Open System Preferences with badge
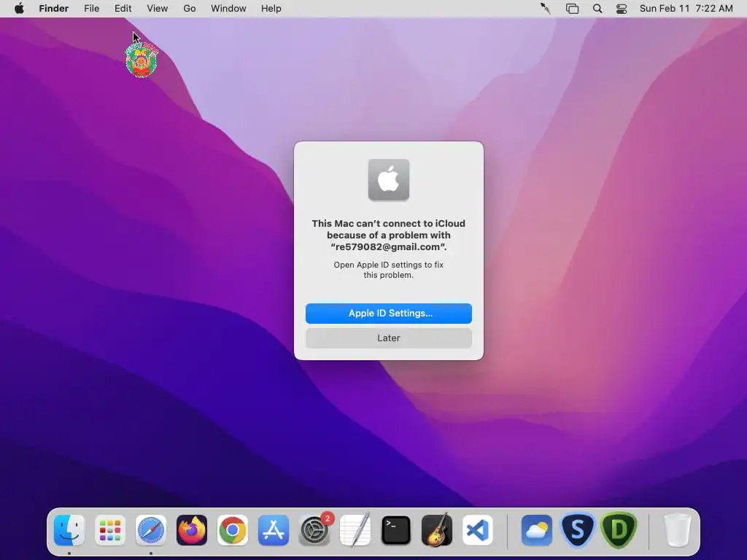 tap(314, 530)
